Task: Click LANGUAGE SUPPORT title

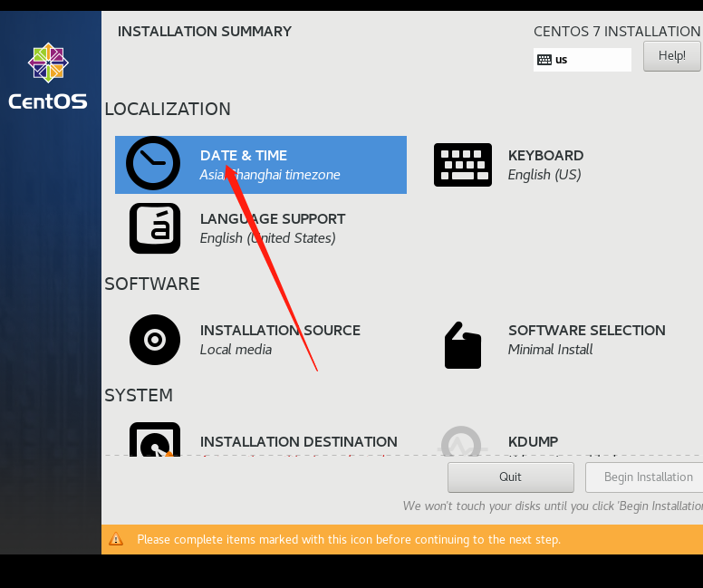Action: coord(273,219)
